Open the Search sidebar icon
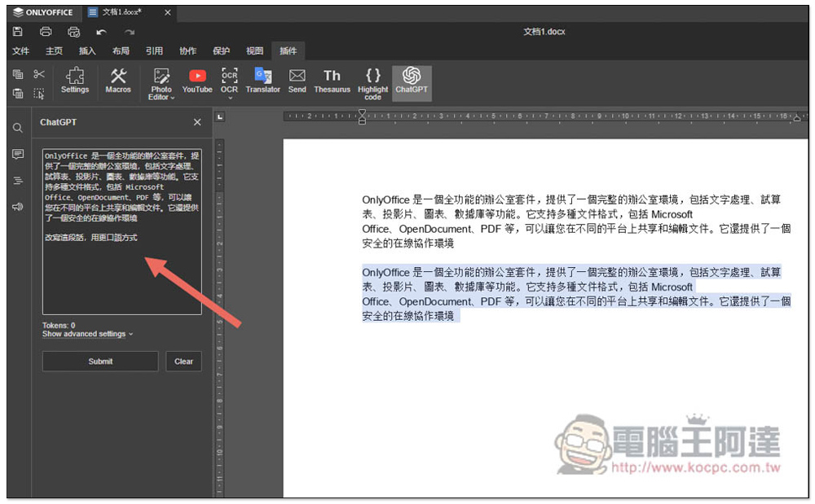Viewport: 815px width, 504px height. tap(18, 128)
